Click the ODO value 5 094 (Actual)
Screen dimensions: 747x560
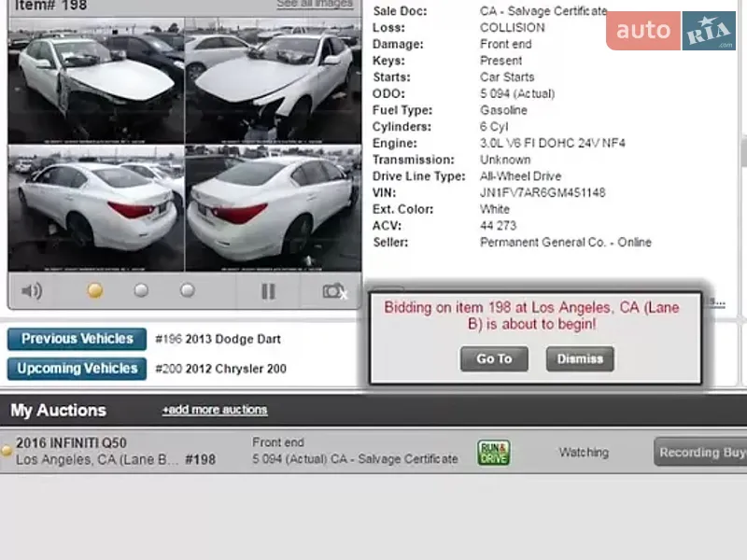point(517,94)
